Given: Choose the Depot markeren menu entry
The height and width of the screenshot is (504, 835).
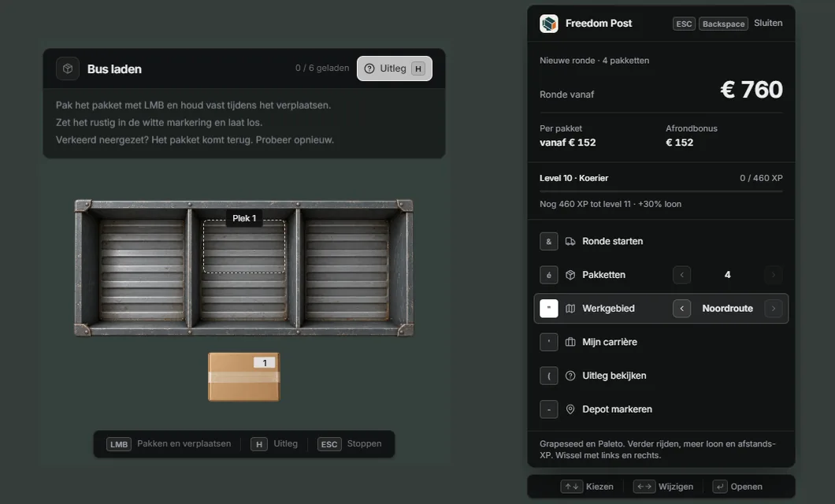Looking at the screenshot, I should point(661,409).
